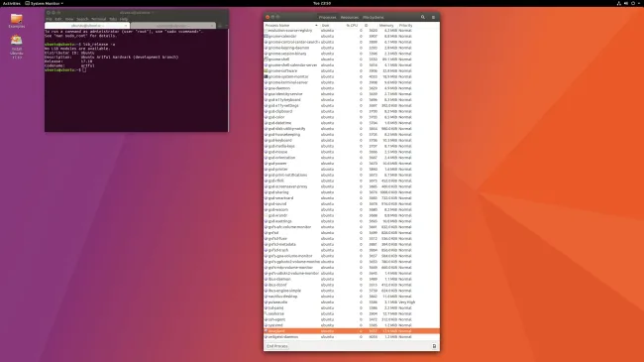Expand System Monitor app menu in top bar
The width and height of the screenshot is (644, 362).
[x=45, y=3]
